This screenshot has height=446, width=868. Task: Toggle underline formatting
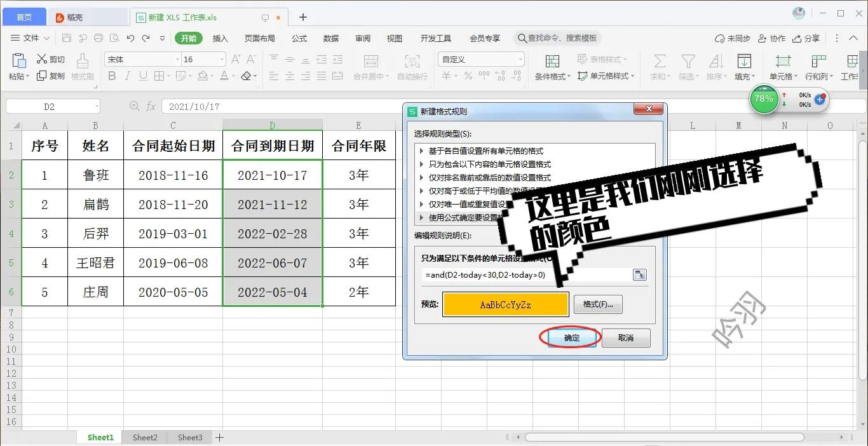(x=143, y=76)
